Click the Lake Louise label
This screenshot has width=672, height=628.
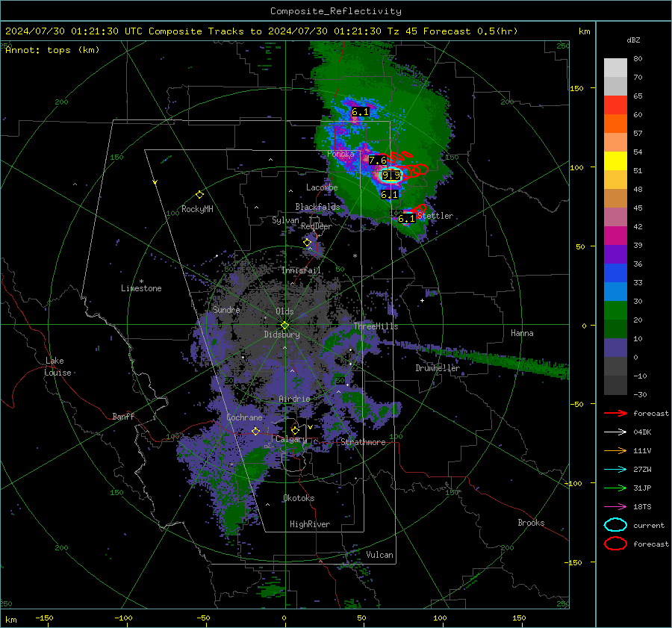(x=57, y=367)
